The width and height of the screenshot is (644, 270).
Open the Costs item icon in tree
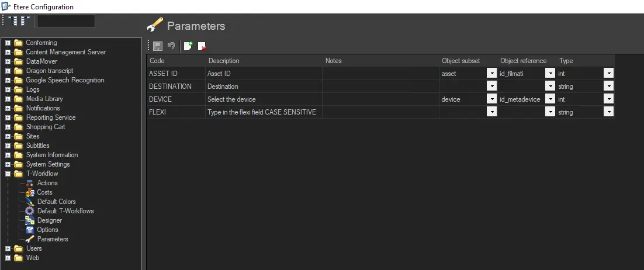[30, 192]
